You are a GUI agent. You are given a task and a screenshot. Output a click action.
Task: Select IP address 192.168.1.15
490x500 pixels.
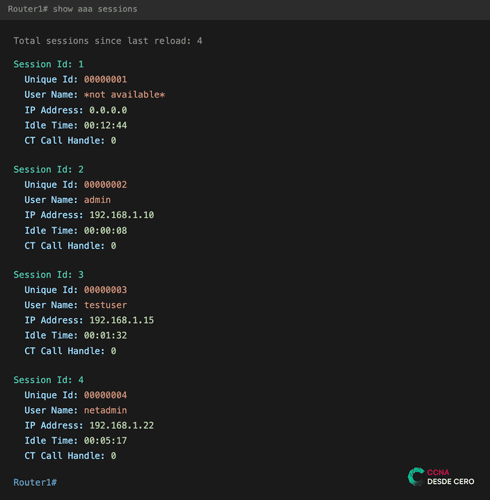tap(122, 320)
